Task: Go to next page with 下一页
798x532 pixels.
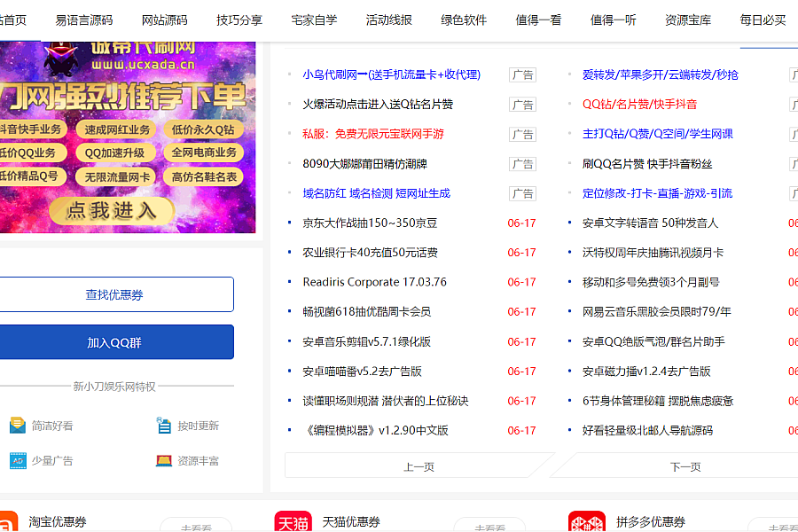Action: pyautogui.click(x=685, y=466)
